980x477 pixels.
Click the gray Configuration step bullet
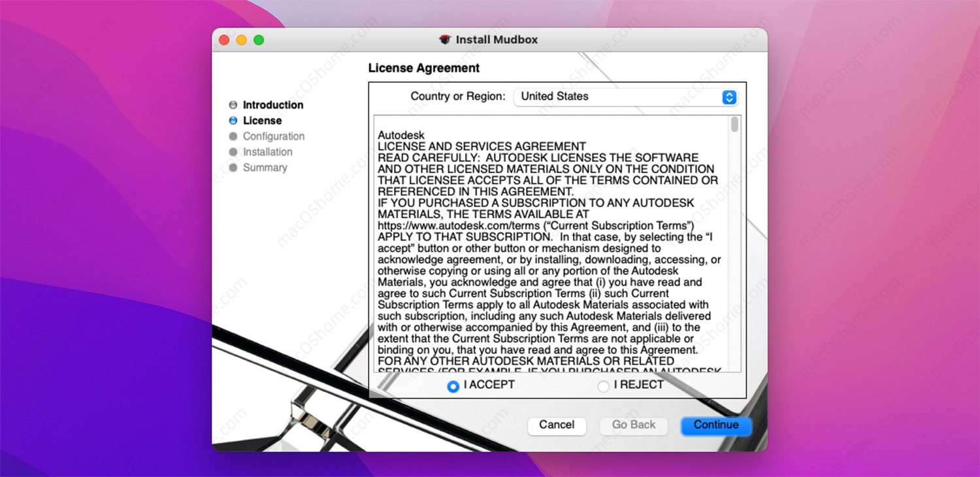233,137
